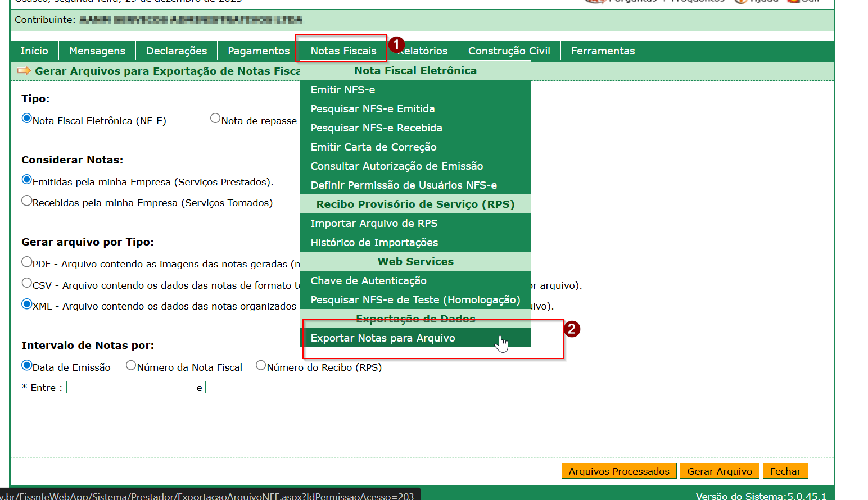Choose Número da Nota Fiscal interval option

(x=131, y=365)
